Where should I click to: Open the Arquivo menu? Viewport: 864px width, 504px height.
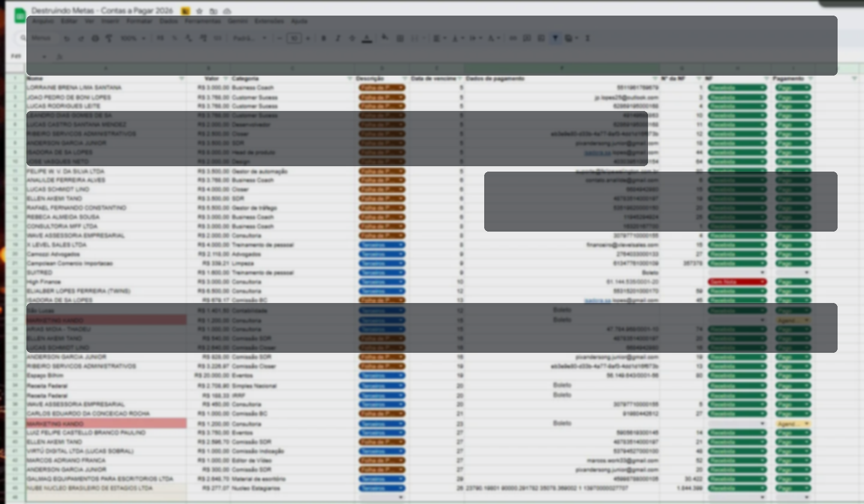coord(43,21)
